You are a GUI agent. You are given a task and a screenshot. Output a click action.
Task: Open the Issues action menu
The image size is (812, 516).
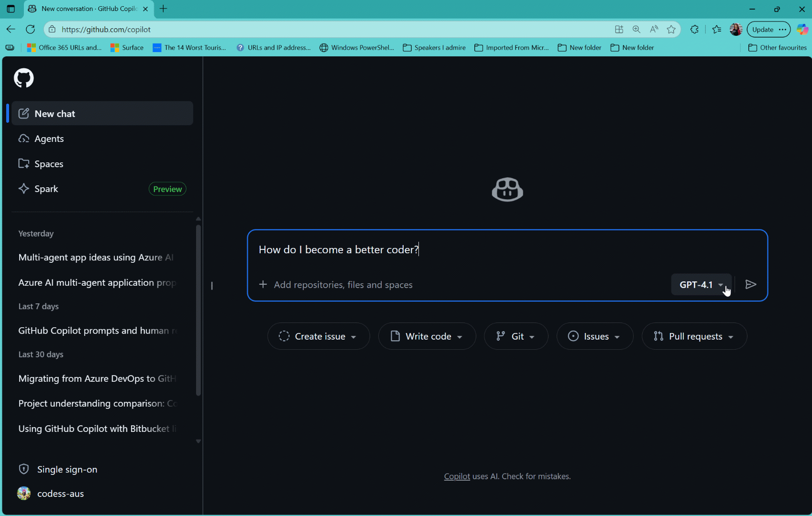(594, 336)
